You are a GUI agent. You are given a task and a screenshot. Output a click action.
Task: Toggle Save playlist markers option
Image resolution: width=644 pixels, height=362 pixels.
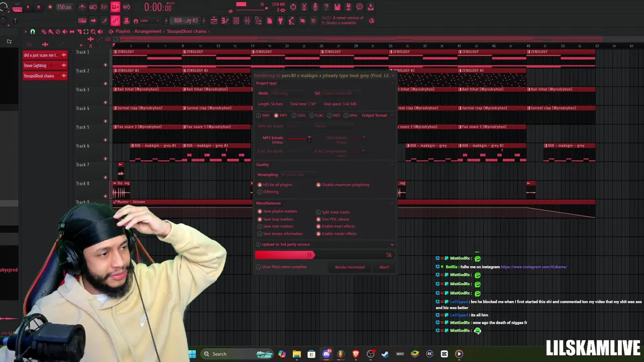click(277, 211)
